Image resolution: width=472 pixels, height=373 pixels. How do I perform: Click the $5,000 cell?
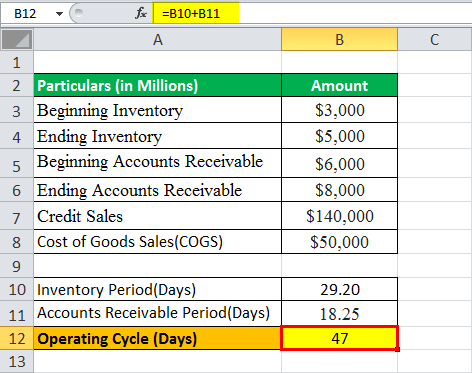pyautogui.click(x=339, y=136)
